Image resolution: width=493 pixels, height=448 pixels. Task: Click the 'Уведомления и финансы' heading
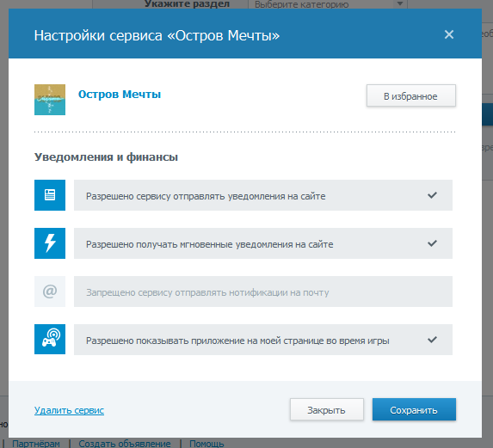pyautogui.click(x=106, y=156)
